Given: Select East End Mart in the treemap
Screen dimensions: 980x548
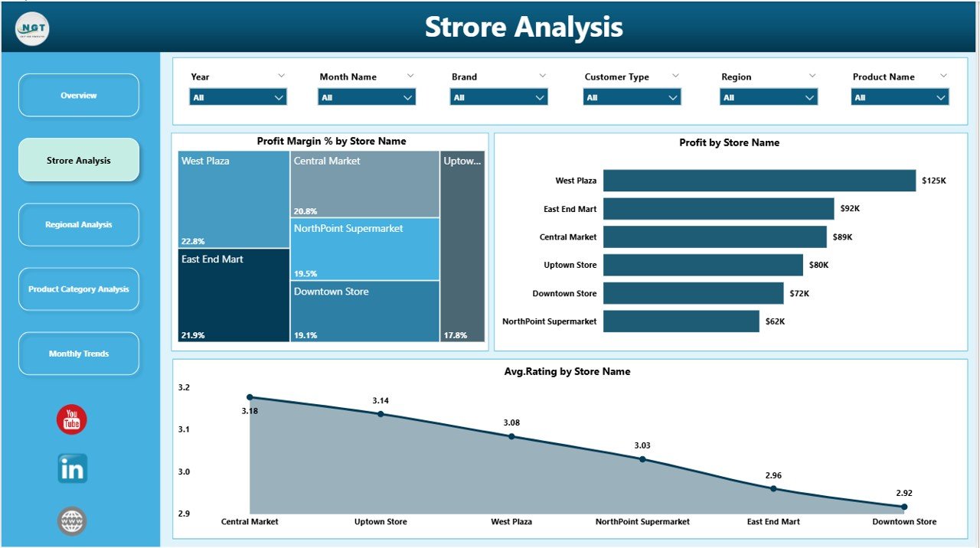Looking at the screenshot, I should [232, 295].
